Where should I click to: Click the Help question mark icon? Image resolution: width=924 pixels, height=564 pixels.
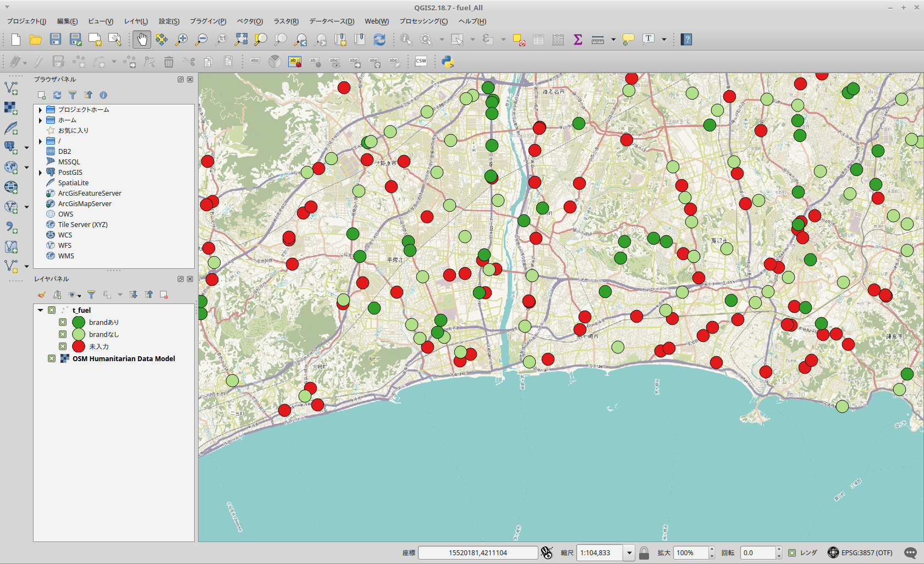click(x=686, y=40)
